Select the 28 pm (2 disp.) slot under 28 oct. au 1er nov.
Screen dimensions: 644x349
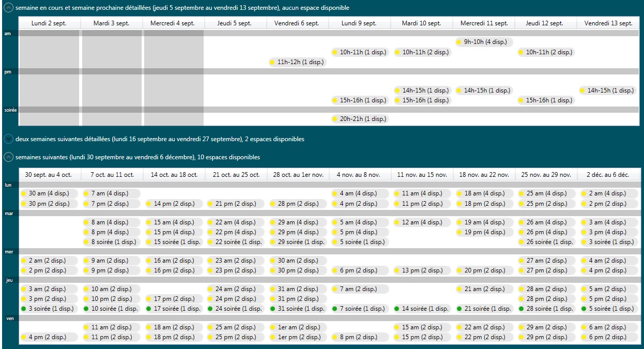click(x=297, y=204)
